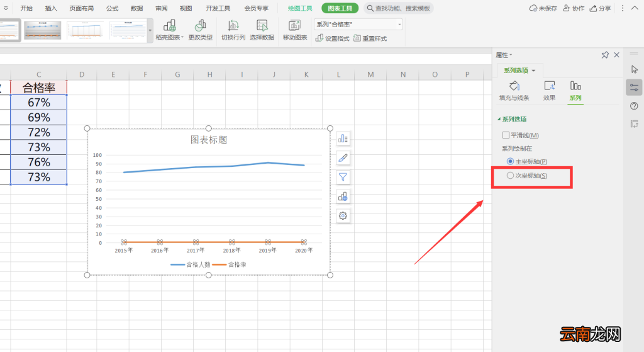The image size is (644, 352).
Task: Open the quick access toolbar dropdown arrow
Action: tap(6, 8)
